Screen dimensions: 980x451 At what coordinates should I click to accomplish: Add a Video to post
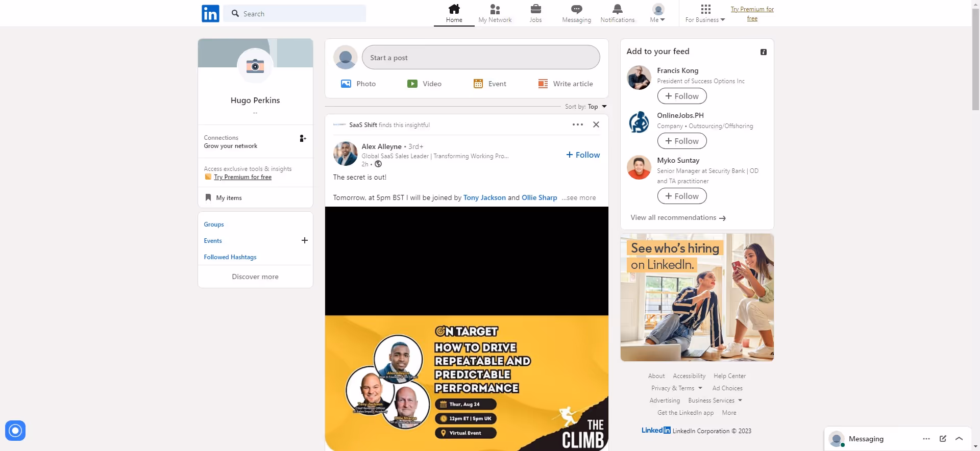pos(424,84)
